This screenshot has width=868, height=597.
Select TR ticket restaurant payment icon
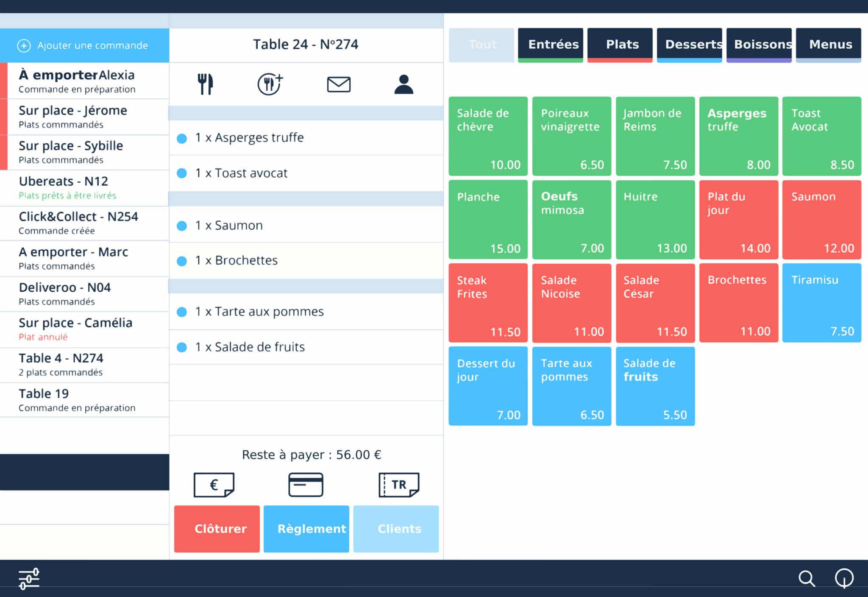pos(398,485)
